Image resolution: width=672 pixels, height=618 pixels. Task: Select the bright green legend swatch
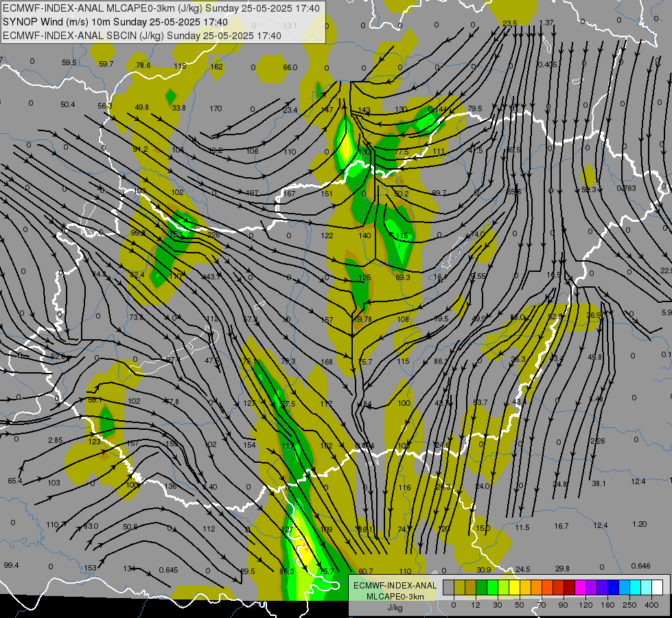pos(492,587)
